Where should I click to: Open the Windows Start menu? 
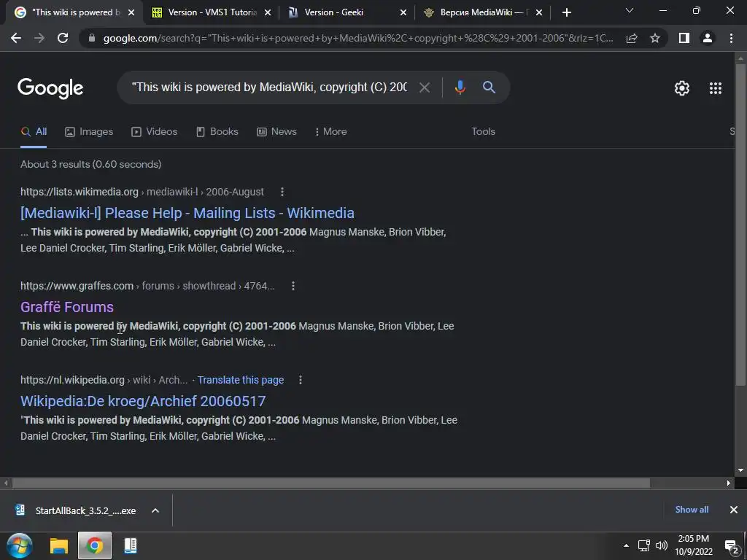pyautogui.click(x=20, y=545)
